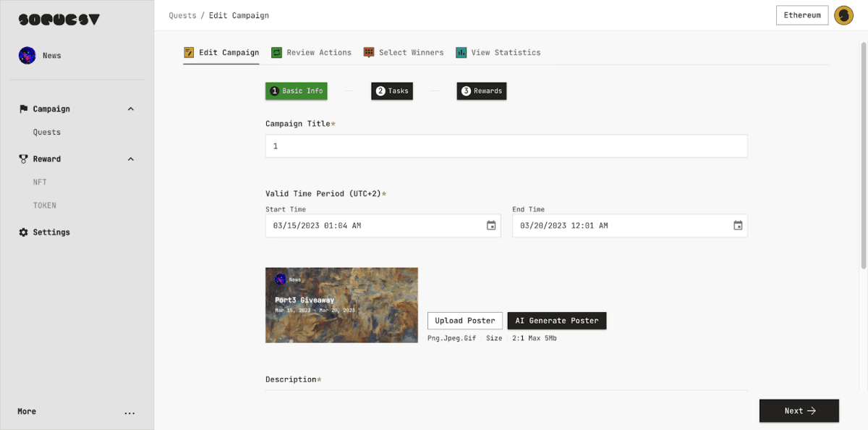868x430 pixels.
Task: Click the Reward medal icon
Action: pos(23,159)
